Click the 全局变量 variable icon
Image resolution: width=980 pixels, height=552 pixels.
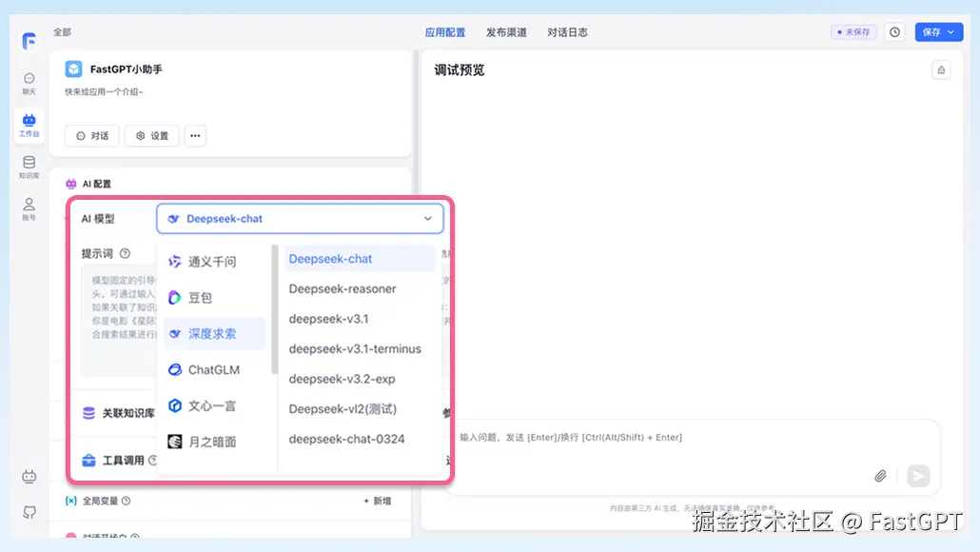coord(71,501)
